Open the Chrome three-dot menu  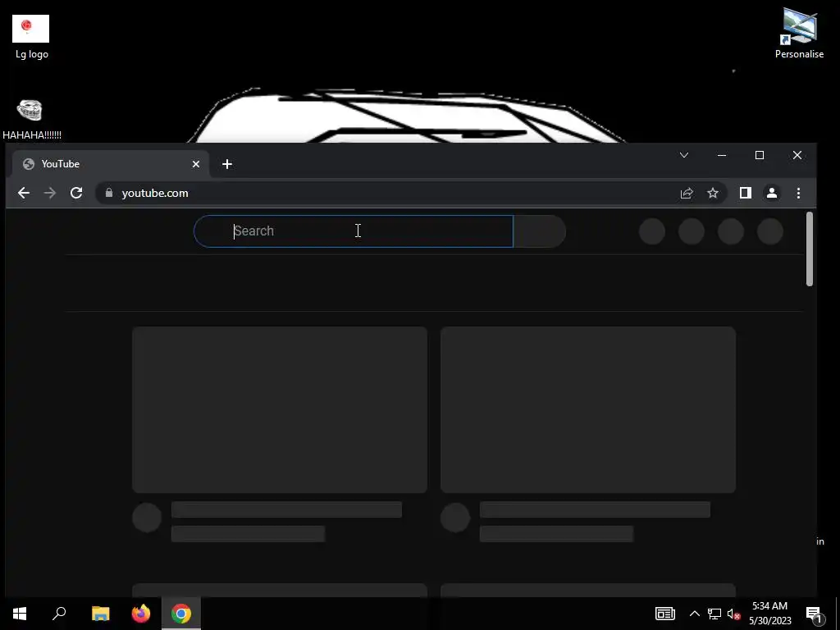pos(798,193)
